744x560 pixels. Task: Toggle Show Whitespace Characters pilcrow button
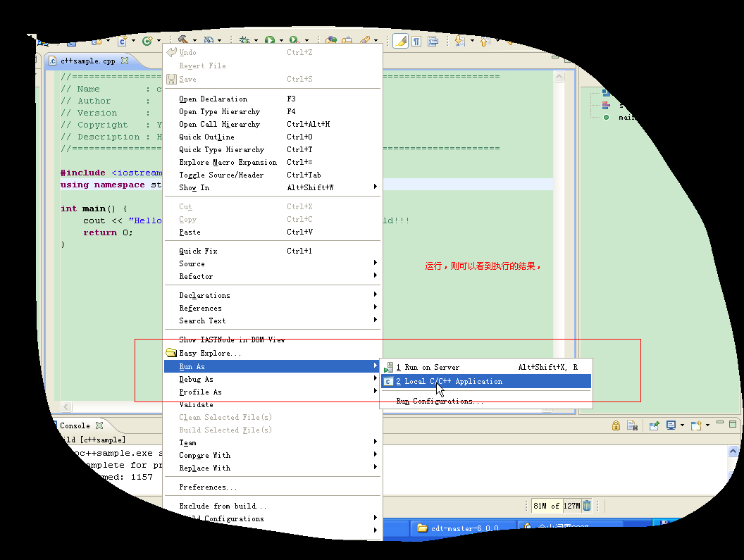pos(416,42)
